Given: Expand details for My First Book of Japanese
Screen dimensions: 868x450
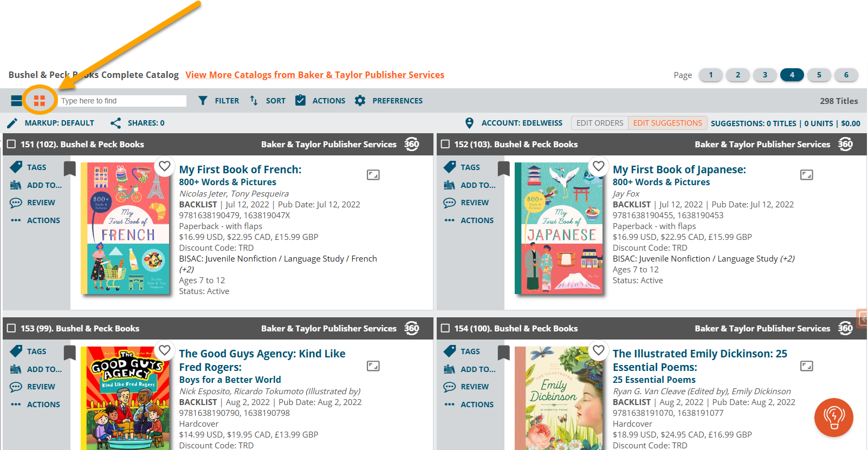Looking at the screenshot, I should [x=807, y=174].
